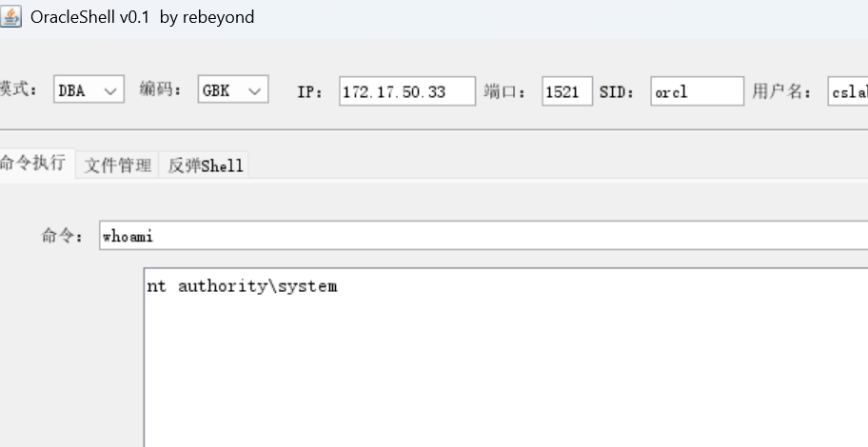Open the 文件管理 tab
This screenshot has height=447, width=868.
click(117, 165)
